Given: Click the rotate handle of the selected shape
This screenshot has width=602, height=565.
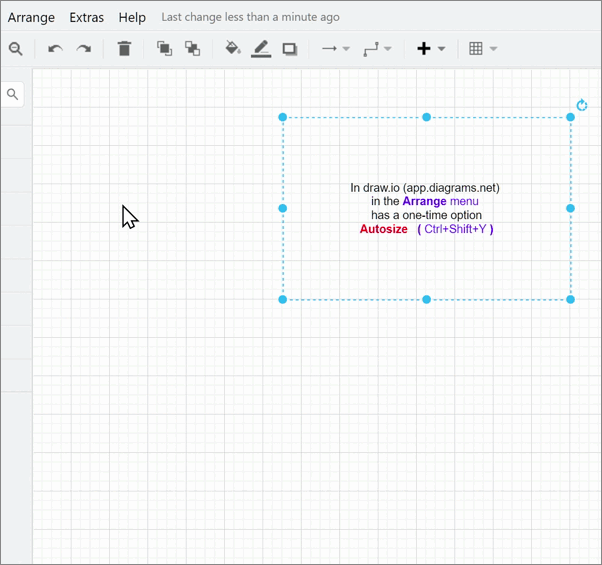Looking at the screenshot, I should pos(582,105).
